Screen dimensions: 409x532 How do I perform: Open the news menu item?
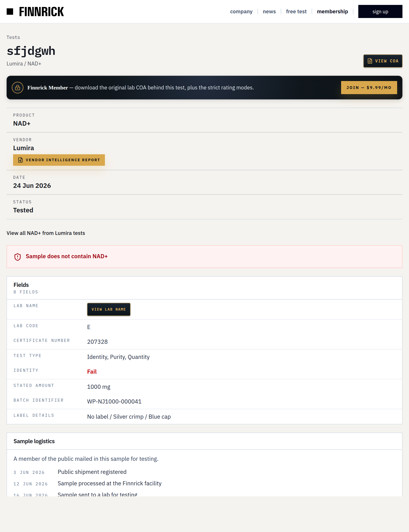click(x=269, y=11)
